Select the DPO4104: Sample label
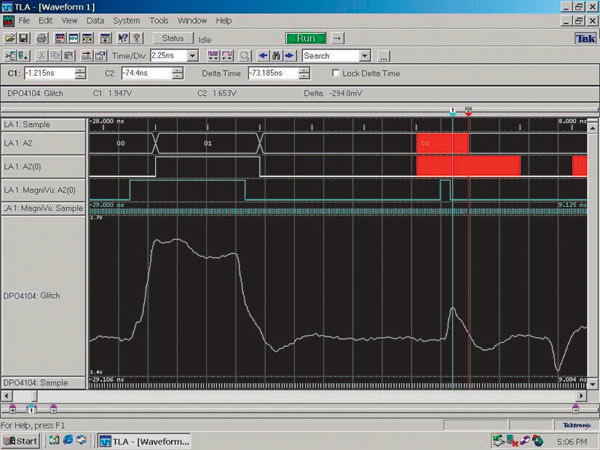Screen dimensions: 600x450 (x=43, y=383)
